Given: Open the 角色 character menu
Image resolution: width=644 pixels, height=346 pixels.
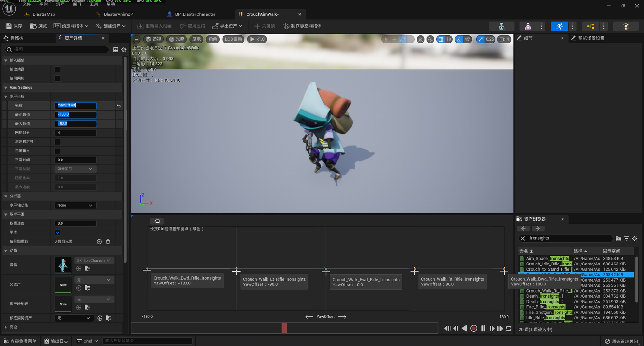Looking at the screenshot, I should [x=213, y=39].
